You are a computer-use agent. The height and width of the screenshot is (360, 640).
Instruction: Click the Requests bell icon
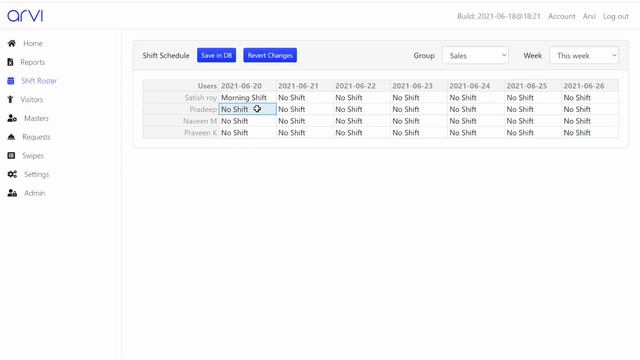(11, 137)
